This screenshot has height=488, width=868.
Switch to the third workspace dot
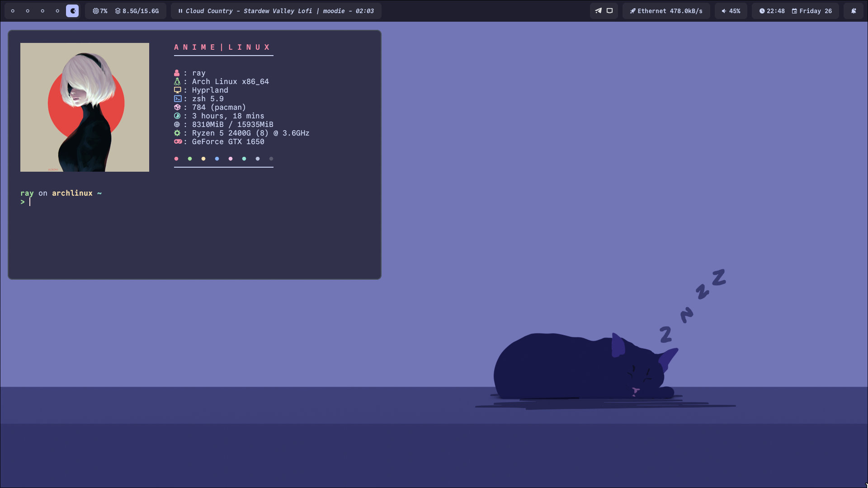point(42,11)
